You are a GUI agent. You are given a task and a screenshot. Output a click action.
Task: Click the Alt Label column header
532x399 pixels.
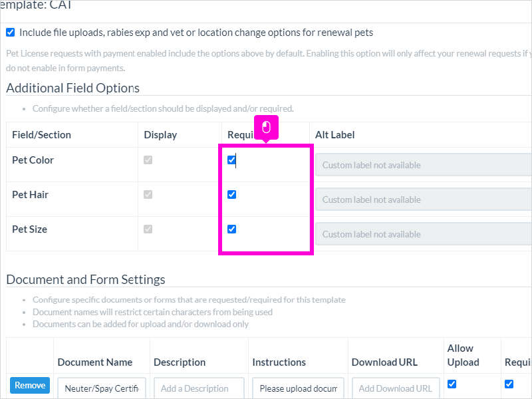(335, 135)
